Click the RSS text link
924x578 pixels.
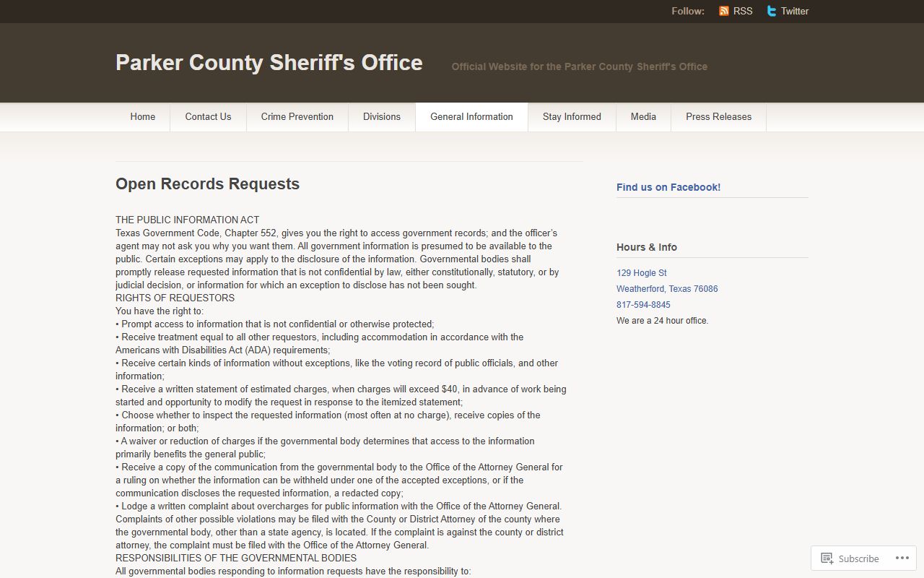[x=743, y=11]
